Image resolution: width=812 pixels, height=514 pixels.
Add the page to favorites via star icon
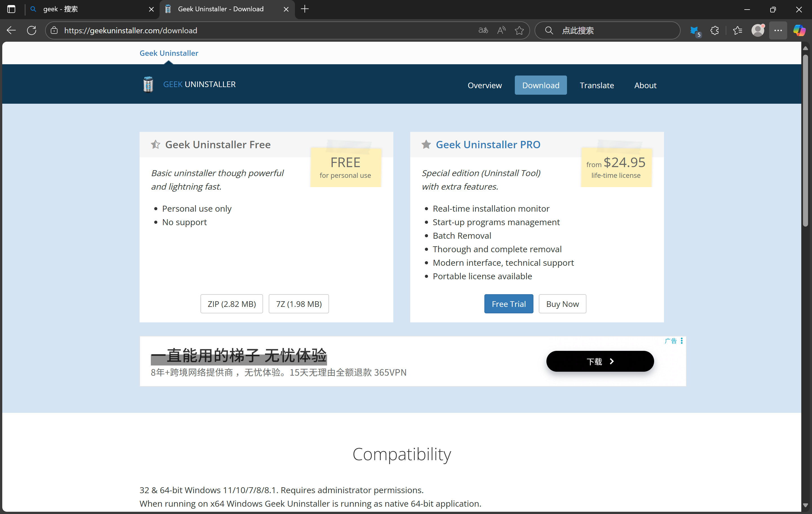pos(519,30)
